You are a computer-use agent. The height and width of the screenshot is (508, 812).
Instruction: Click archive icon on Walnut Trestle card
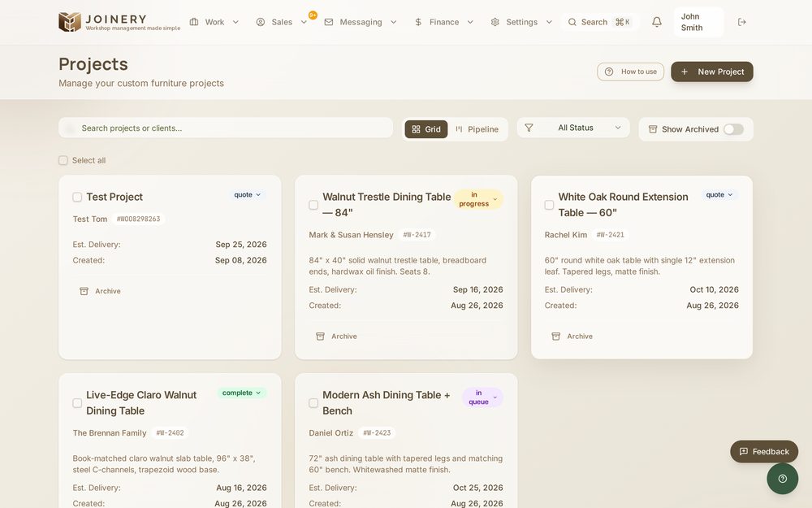coord(320,336)
